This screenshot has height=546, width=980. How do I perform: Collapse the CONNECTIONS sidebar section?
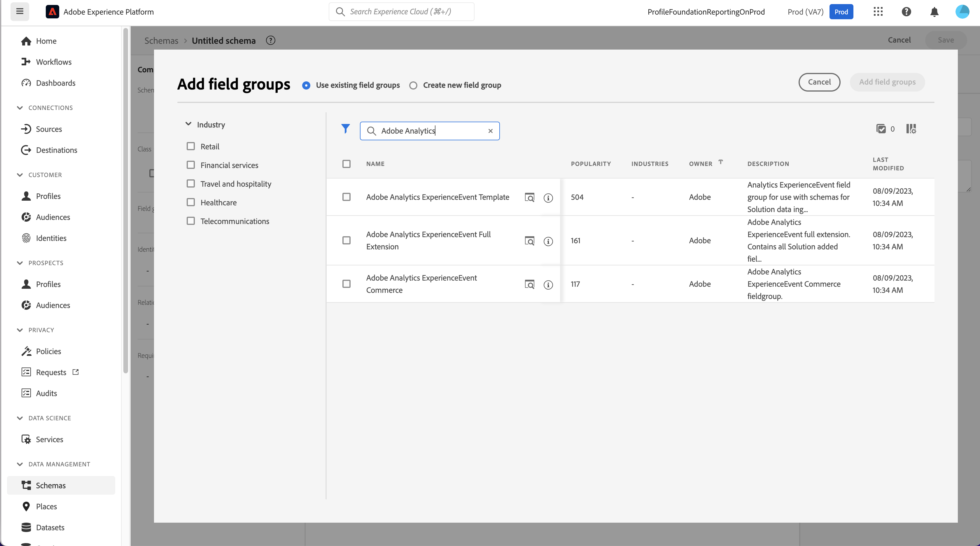coord(20,108)
